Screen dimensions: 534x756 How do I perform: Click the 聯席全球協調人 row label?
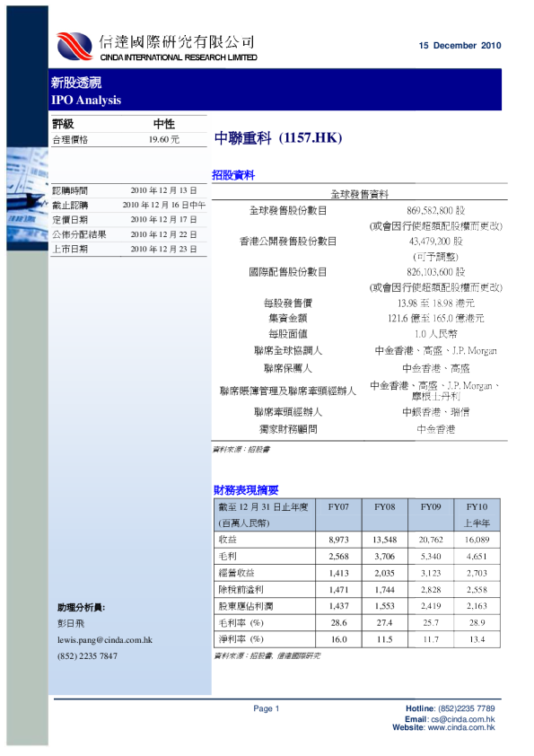[x=288, y=350]
